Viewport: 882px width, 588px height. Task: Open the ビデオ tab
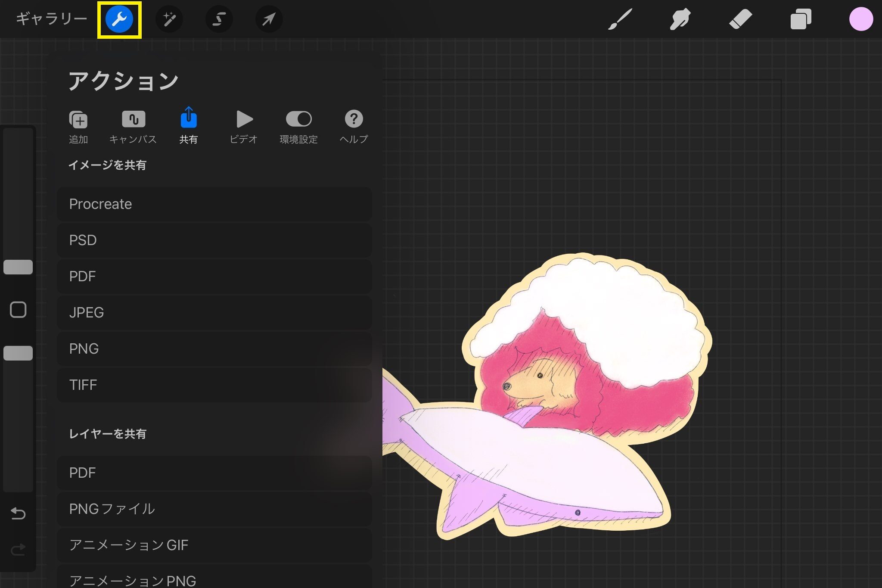coord(244,126)
